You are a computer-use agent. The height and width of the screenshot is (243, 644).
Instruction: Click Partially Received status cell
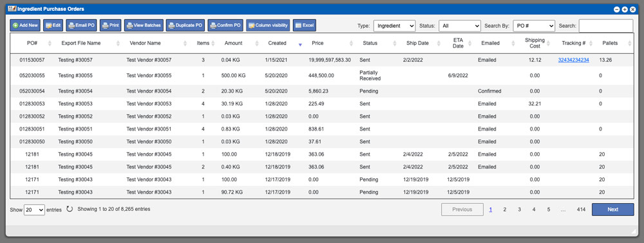tap(370, 75)
